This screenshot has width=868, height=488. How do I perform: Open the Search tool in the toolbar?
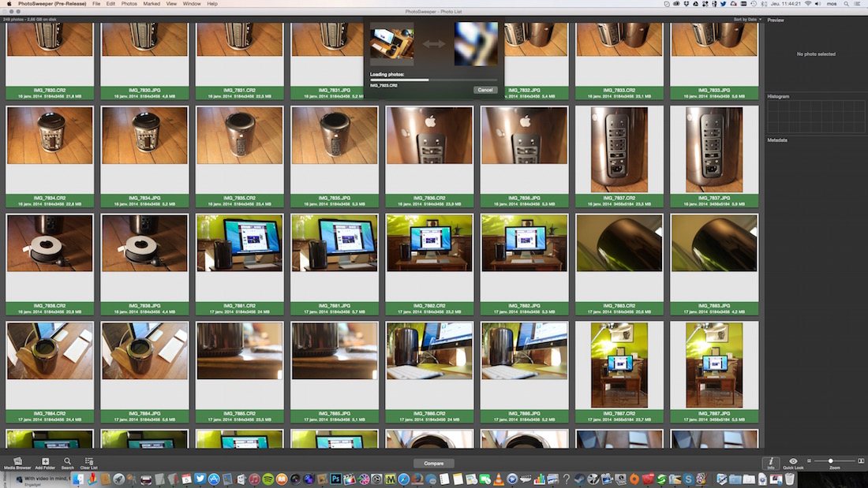tap(67, 464)
